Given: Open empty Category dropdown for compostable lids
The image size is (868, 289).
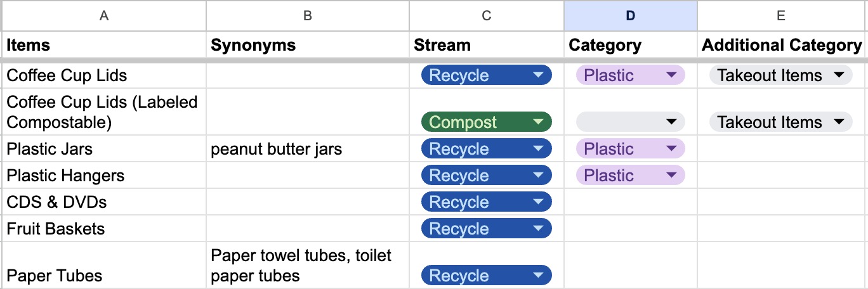Looking at the screenshot, I should tap(630, 122).
